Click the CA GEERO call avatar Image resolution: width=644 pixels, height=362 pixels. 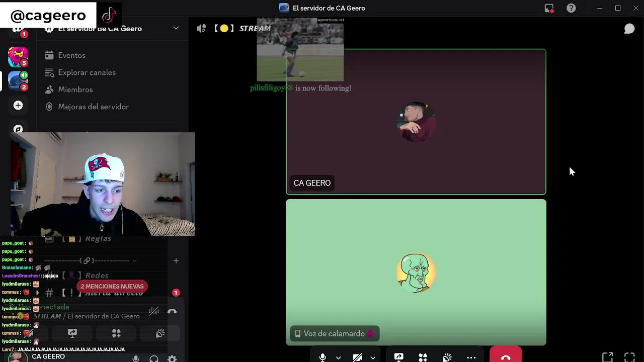416,122
